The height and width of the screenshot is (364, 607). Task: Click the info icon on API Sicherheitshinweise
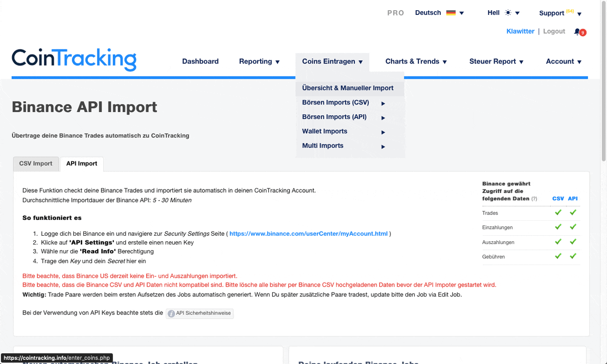click(x=172, y=313)
